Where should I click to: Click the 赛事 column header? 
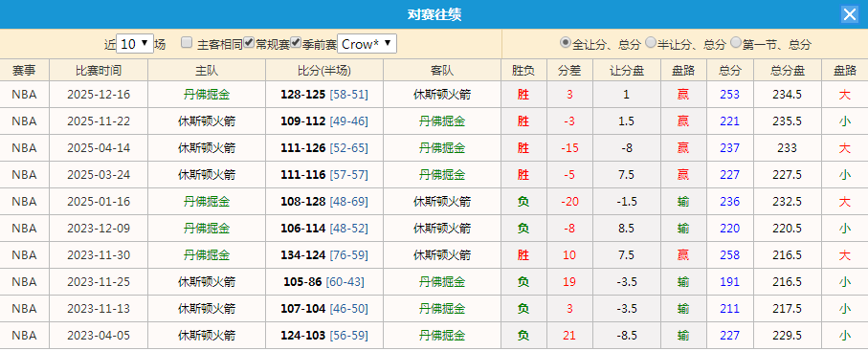point(24,71)
